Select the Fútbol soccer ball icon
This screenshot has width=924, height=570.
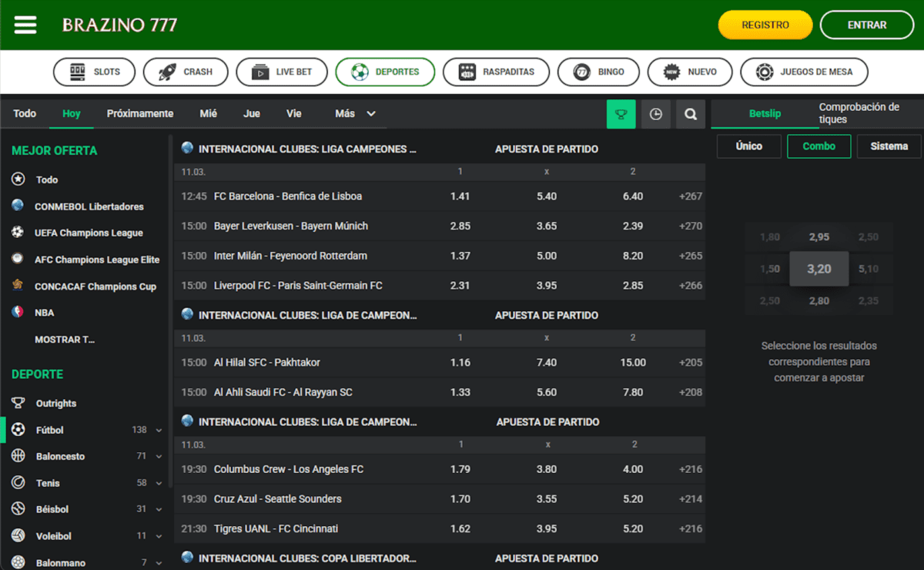click(x=18, y=430)
